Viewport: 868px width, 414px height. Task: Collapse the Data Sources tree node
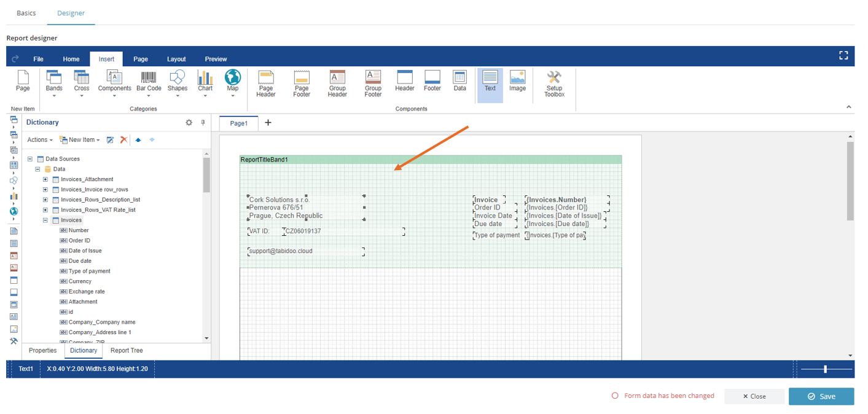point(30,159)
